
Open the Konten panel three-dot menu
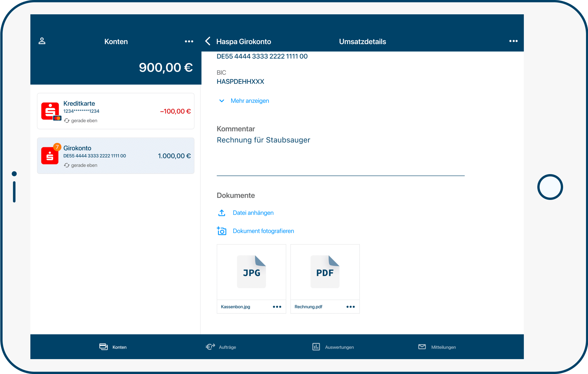click(189, 42)
